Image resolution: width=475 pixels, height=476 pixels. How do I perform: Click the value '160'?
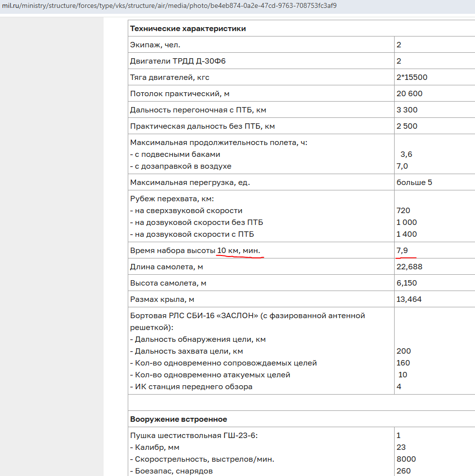click(403, 363)
